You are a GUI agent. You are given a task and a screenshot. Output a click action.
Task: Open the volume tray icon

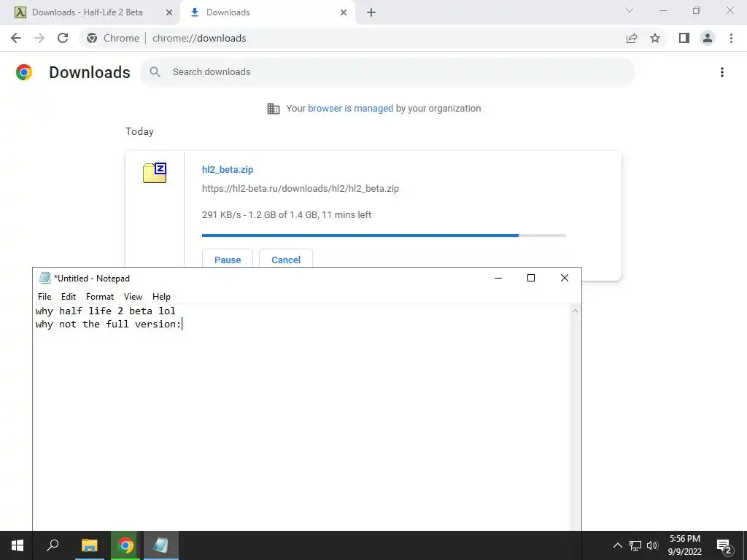652,545
